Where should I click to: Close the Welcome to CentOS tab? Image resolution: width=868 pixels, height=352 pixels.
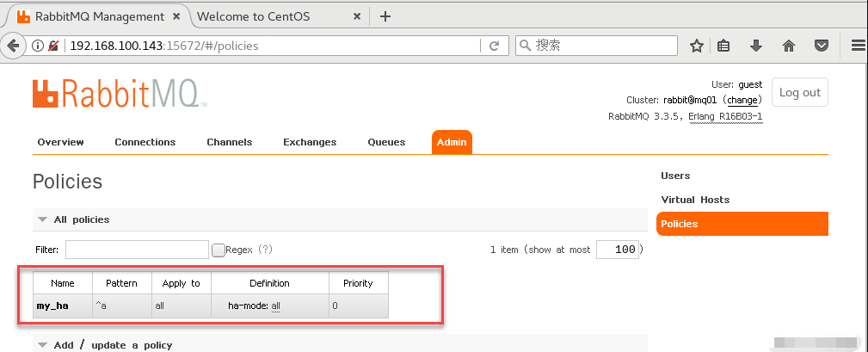click(x=357, y=16)
